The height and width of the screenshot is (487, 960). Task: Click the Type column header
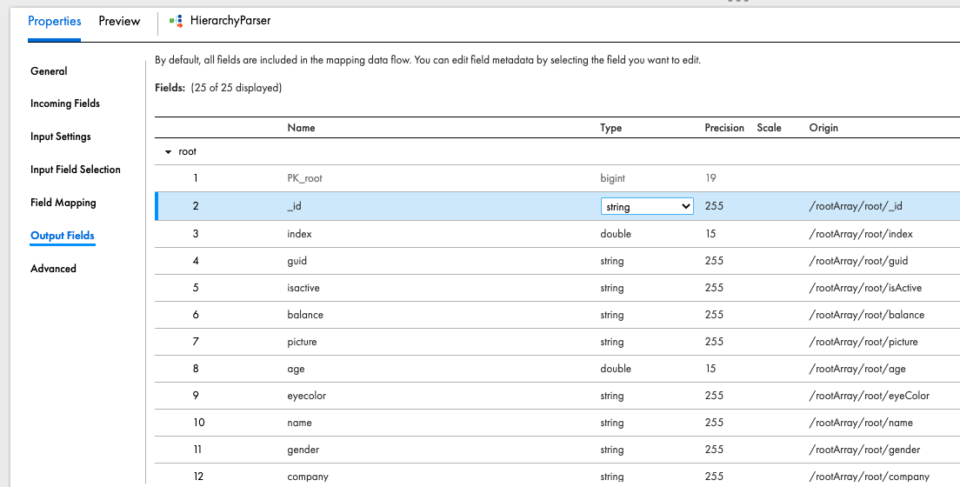point(610,128)
